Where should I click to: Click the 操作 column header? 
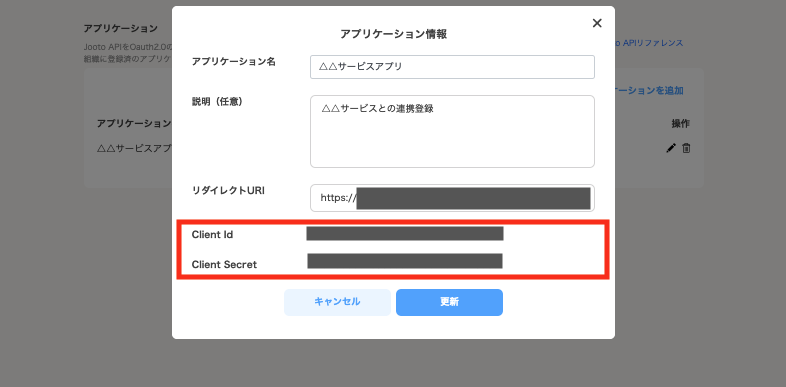[680, 124]
